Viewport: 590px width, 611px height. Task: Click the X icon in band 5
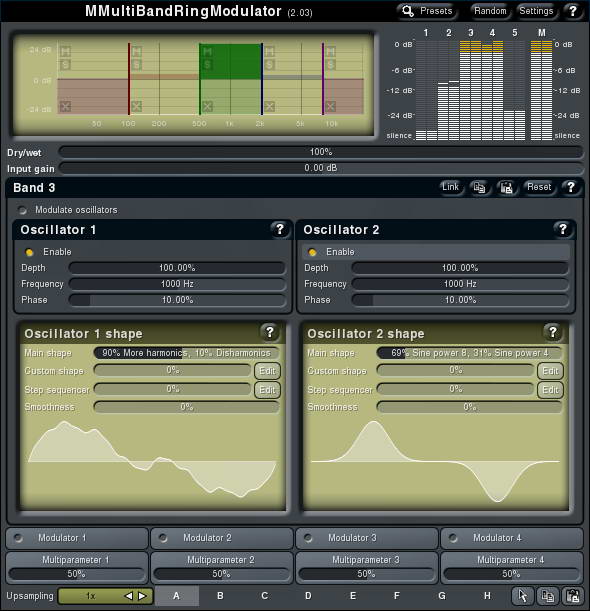click(x=330, y=106)
